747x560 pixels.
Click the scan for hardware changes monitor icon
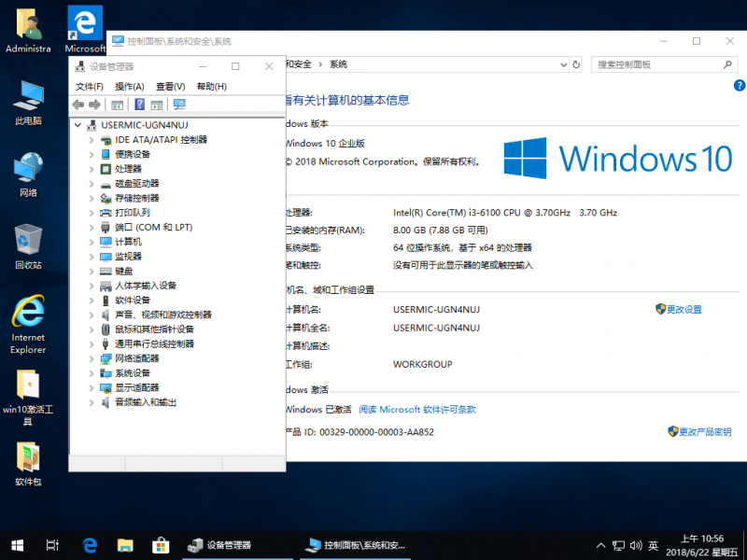click(x=179, y=105)
